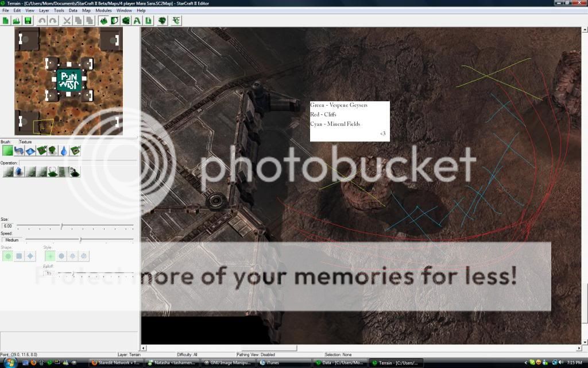Click the brush Size slider handle
This screenshot has height=368, width=588.
[61, 226]
